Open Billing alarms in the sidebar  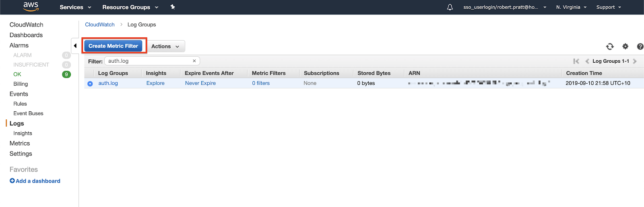click(21, 84)
